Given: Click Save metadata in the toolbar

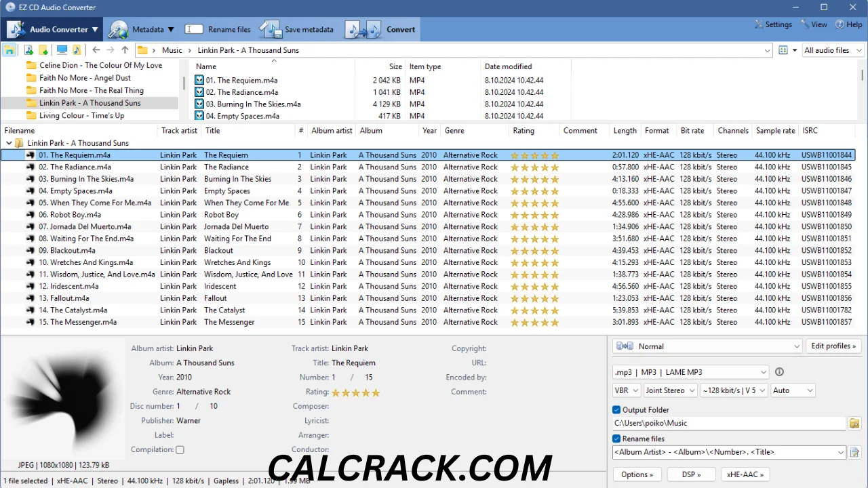Looking at the screenshot, I should 297,29.
